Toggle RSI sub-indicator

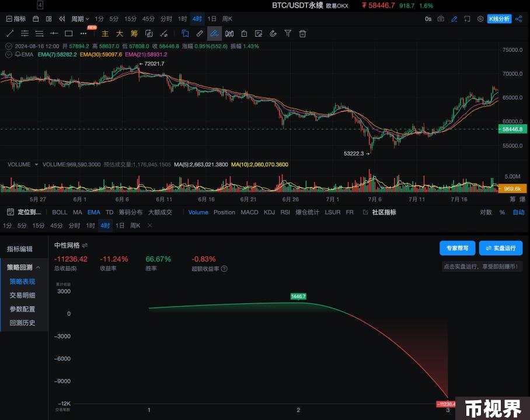click(285, 212)
